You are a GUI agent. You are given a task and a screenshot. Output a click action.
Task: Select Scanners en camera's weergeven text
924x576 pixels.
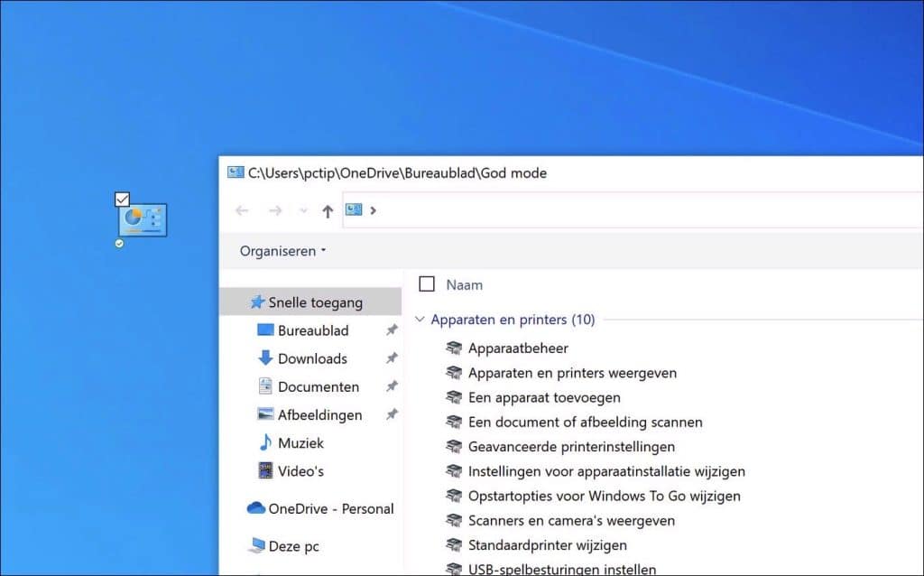[x=571, y=521]
